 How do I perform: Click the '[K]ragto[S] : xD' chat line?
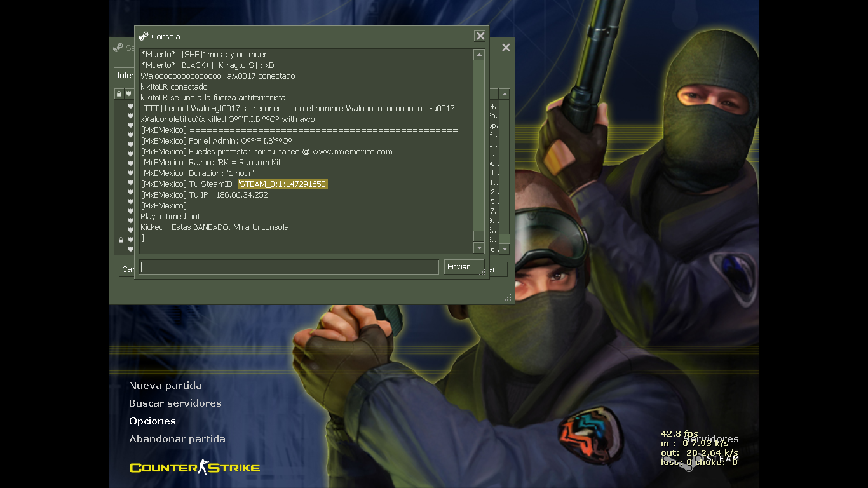207,65
